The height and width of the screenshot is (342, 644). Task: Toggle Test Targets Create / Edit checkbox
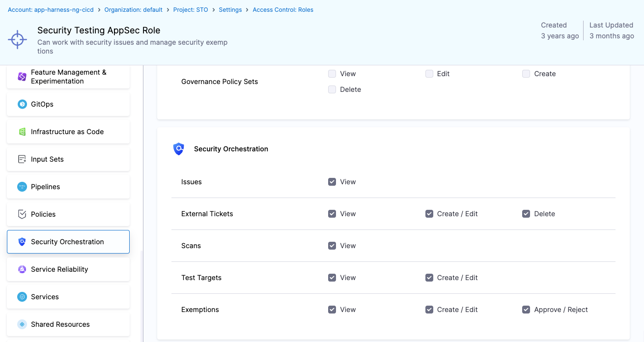429,278
